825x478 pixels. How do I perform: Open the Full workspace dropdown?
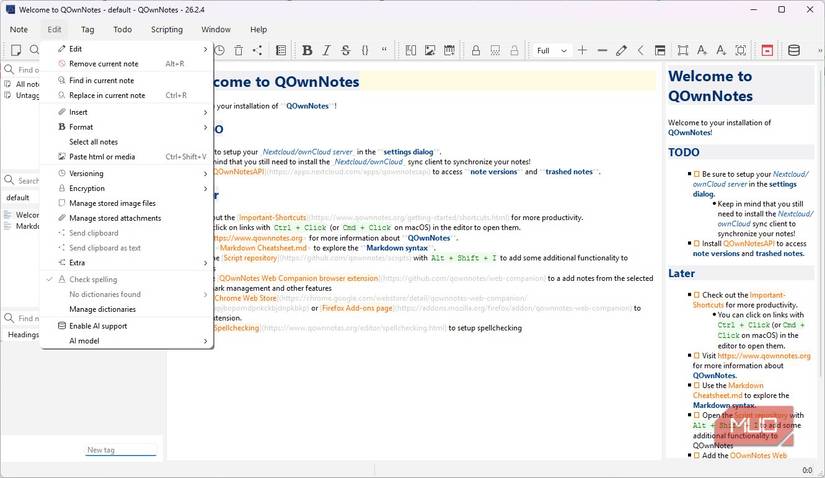551,51
